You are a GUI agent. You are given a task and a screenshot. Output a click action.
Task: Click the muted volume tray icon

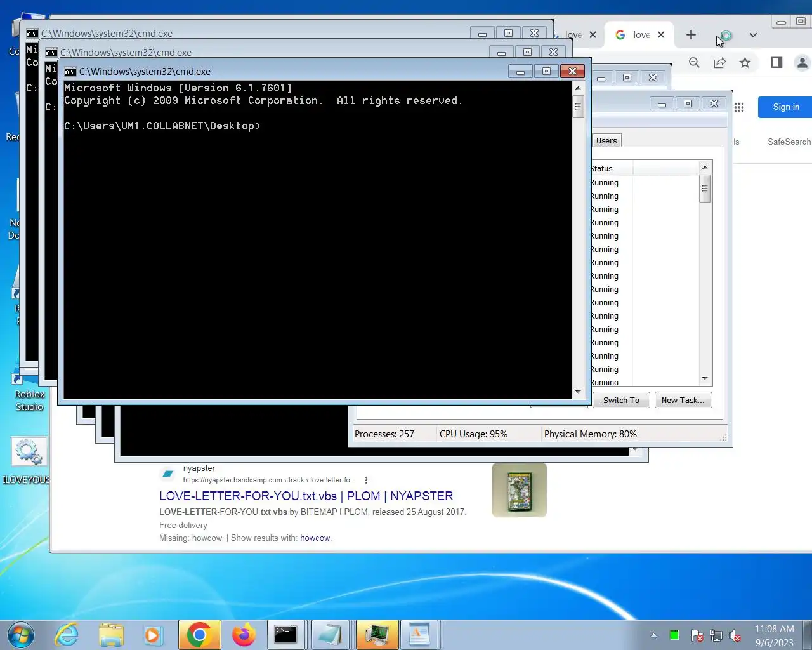click(x=735, y=635)
